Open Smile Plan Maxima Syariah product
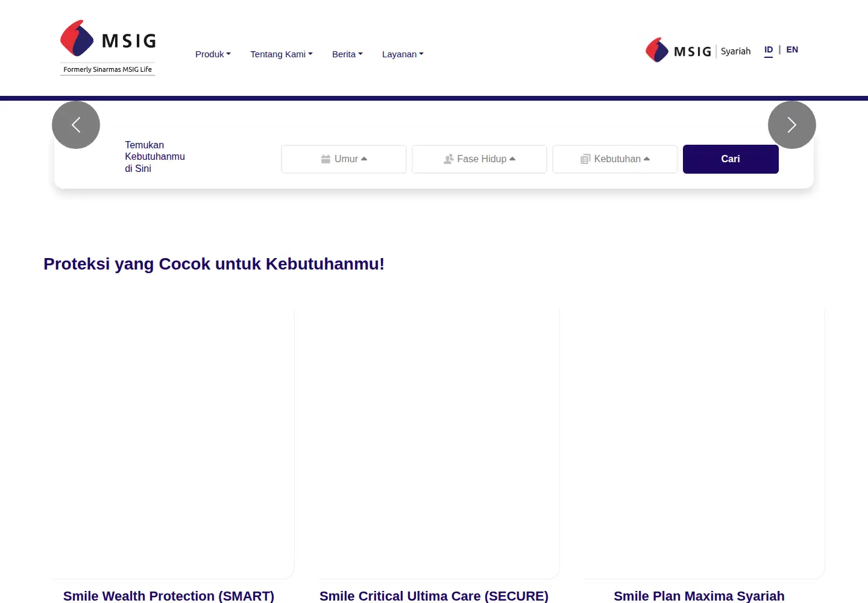The image size is (868, 603). (x=699, y=596)
